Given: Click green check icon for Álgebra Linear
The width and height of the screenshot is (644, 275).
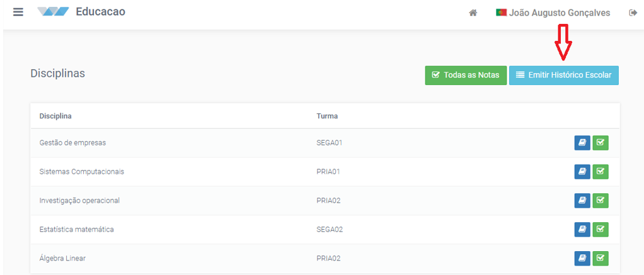Looking at the screenshot, I should (601, 258).
